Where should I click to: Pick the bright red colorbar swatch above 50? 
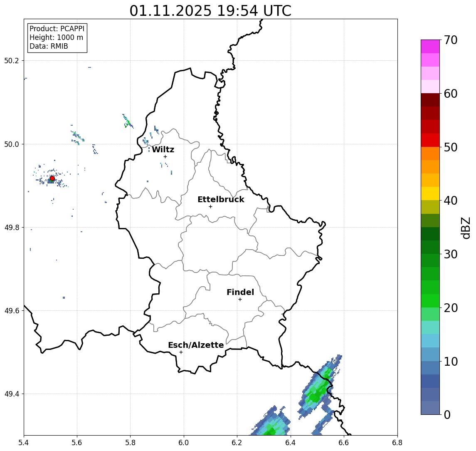tap(430, 140)
